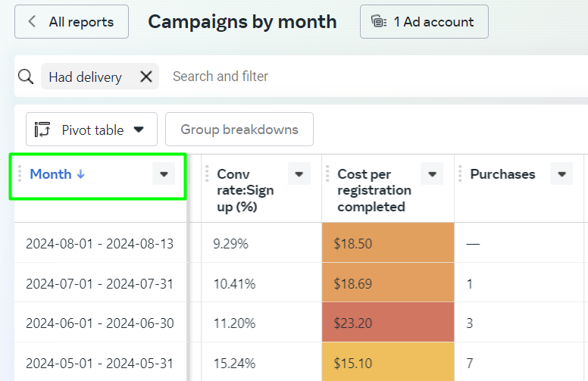Remove the Had delivery filter
The height and width of the screenshot is (381, 588).
click(x=146, y=77)
